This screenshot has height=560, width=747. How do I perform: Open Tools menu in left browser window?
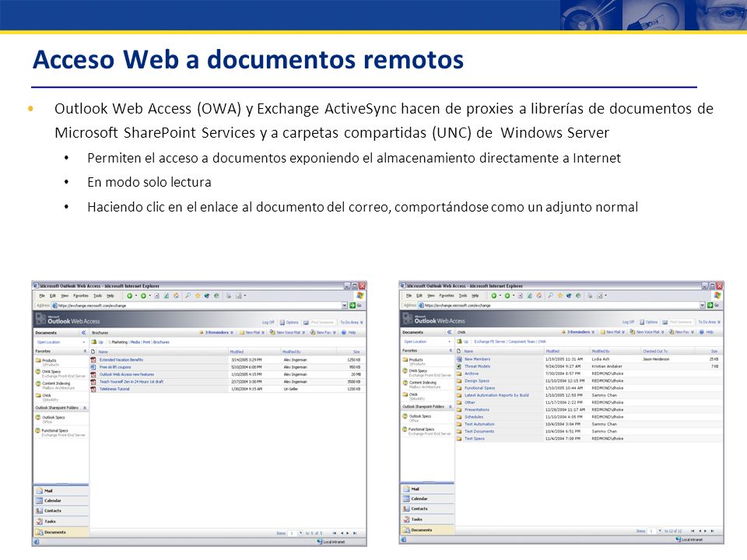pos(98,296)
